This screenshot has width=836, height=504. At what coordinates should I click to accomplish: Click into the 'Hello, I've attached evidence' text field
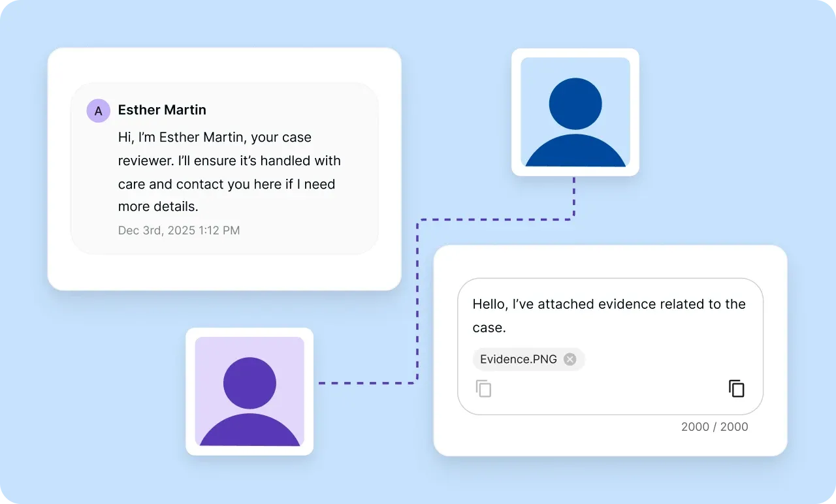[609, 315]
